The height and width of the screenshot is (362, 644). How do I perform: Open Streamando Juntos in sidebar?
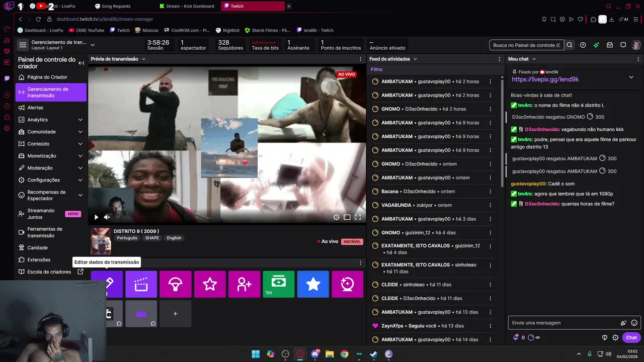click(50, 214)
